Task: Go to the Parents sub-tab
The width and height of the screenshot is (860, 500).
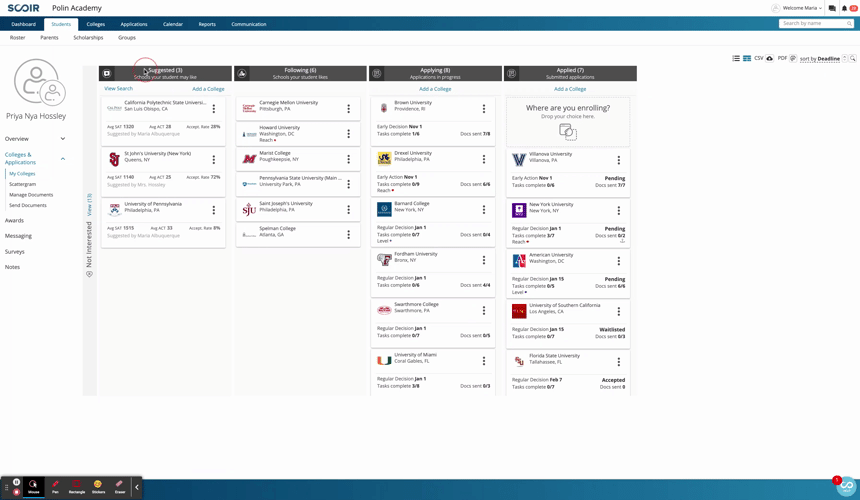Action: click(49, 38)
